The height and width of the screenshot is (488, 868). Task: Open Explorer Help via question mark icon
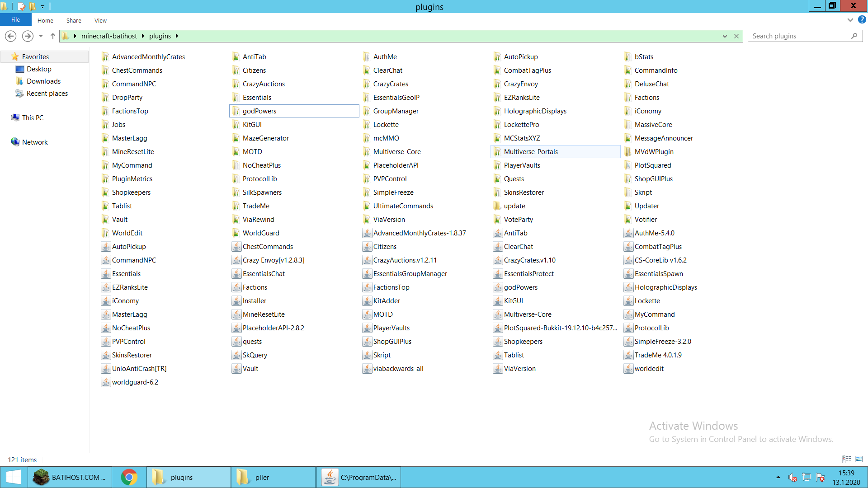(x=862, y=20)
